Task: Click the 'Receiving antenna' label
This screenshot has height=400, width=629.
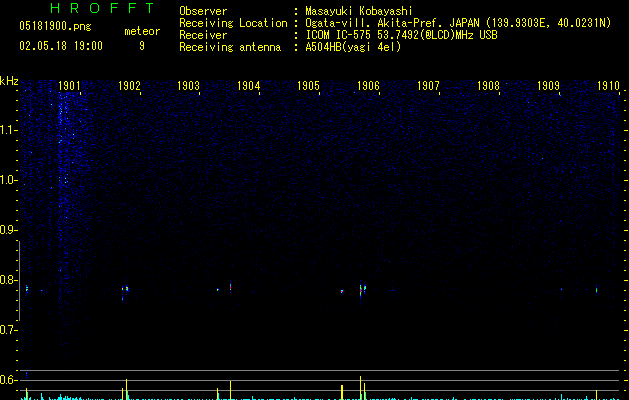Action: pyautogui.click(x=230, y=47)
